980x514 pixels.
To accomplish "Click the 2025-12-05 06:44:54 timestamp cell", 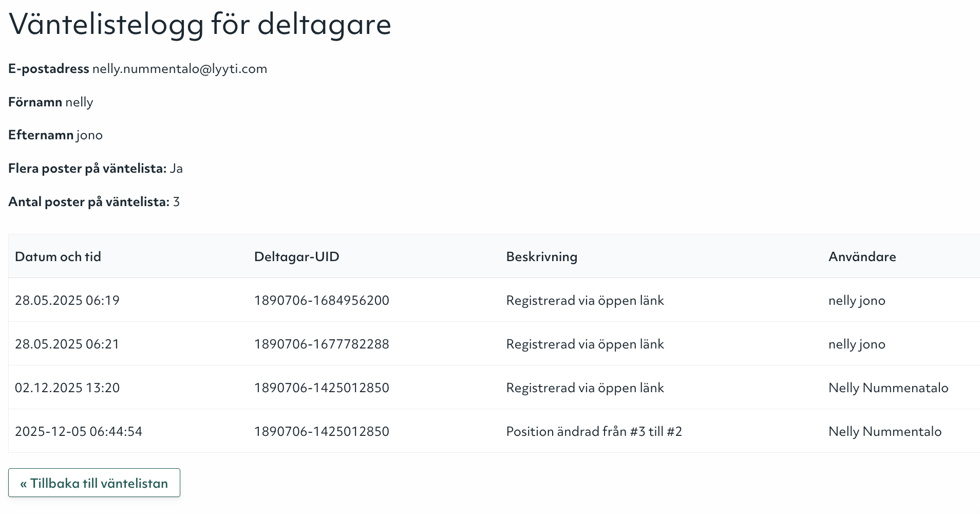I will pos(79,431).
